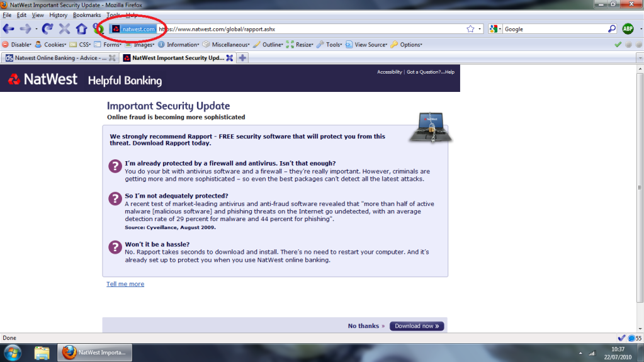Open the Cookies dropdown
644x362 pixels.
click(x=50, y=44)
